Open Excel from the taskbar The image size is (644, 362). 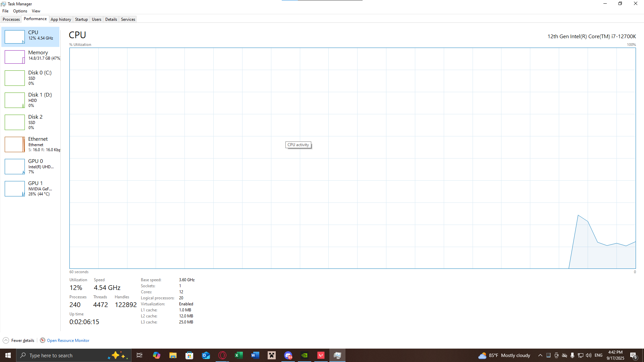pyautogui.click(x=238, y=355)
